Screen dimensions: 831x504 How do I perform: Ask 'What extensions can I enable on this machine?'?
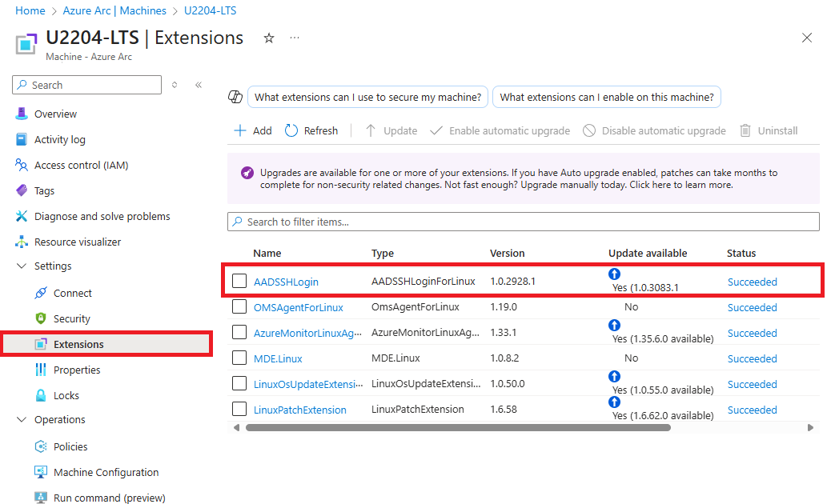607,97
